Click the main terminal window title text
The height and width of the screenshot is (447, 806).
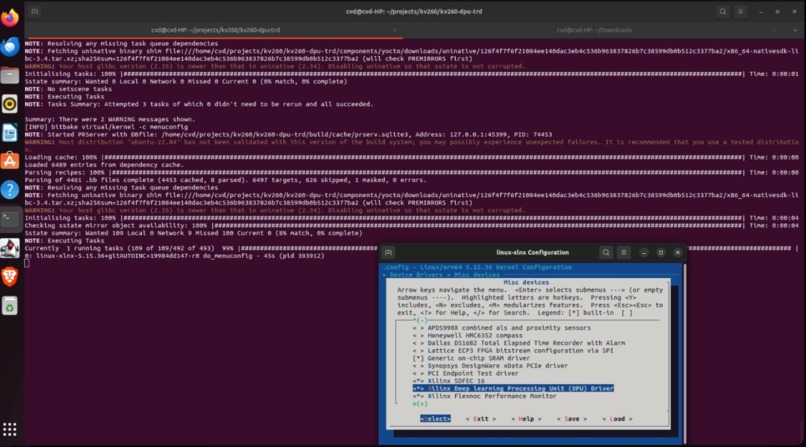414,11
